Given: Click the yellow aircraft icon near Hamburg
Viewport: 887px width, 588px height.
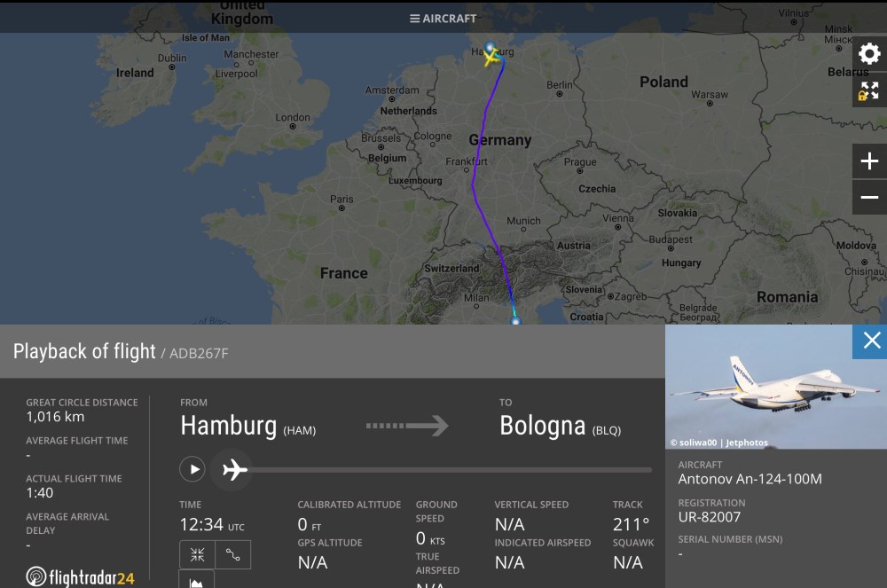Looking at the screenshot, I should pyautogui.click(x=491, y=58).
